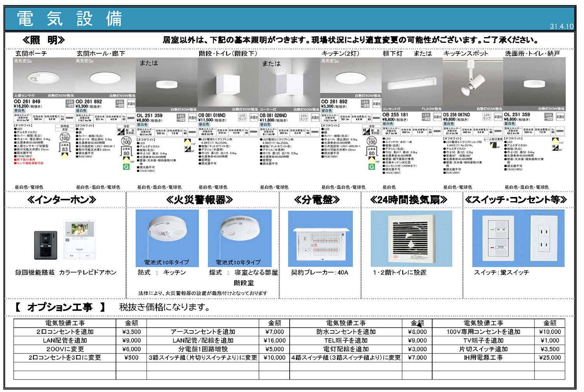Select the IH用電源工事 cell
Image resolution: width=584 pixels, height=392 pixels.
pyautogui.click(x=484, y=357)
